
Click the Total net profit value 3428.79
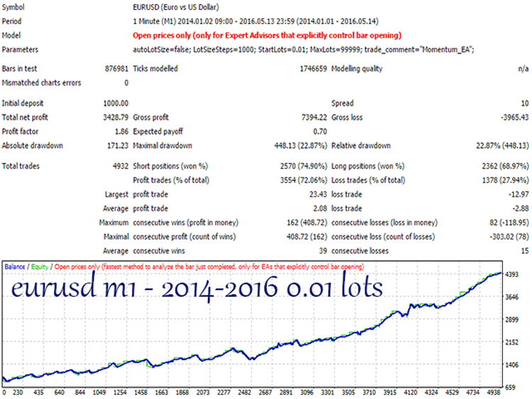(x=116, y=118)
